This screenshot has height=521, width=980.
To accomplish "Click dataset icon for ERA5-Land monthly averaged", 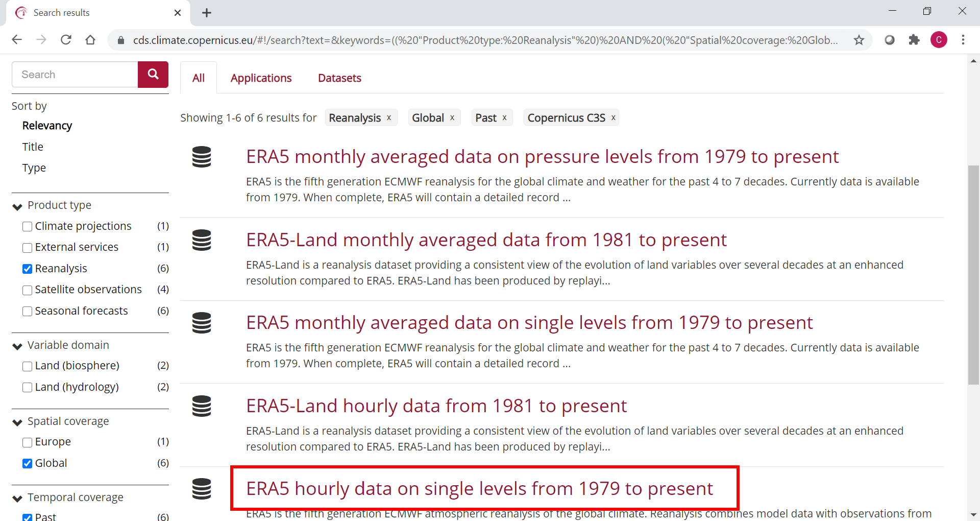I will [x=202, y=240].
